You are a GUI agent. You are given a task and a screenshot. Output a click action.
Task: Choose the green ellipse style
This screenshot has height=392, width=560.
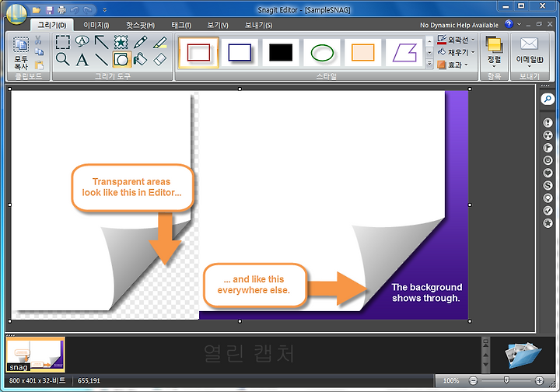coord(322,52)
